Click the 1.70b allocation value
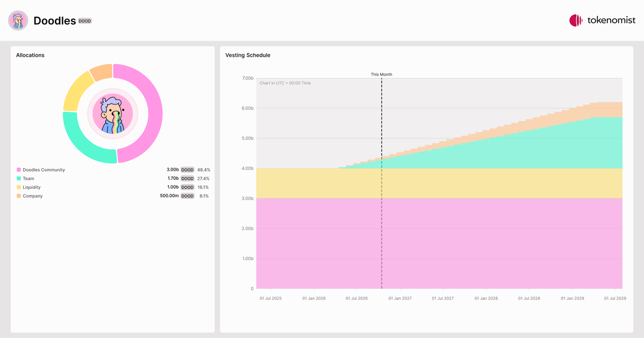 (173, 179)
